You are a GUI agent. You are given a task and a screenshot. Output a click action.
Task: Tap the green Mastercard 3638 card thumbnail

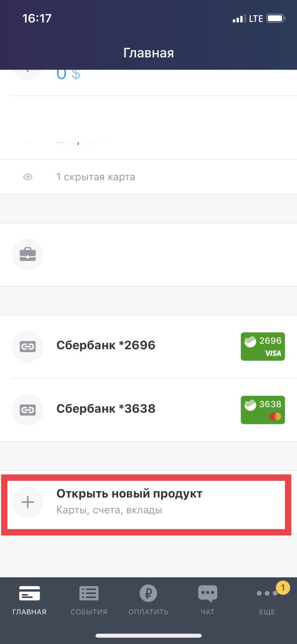[262, 410]
